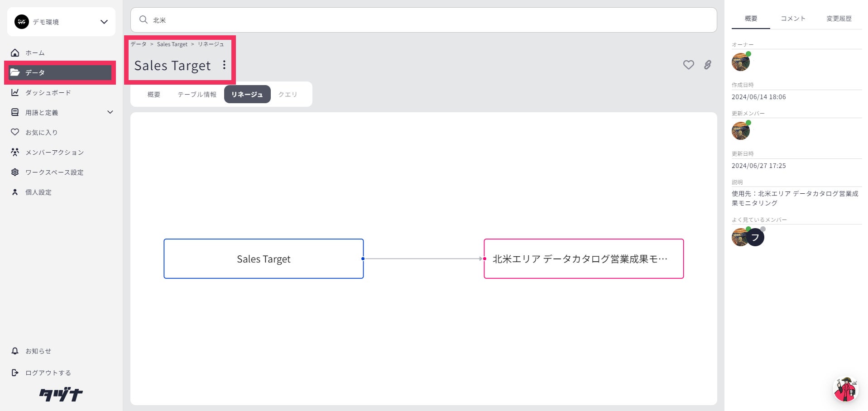Expand the 用語と定義 sidebar section

110,112
